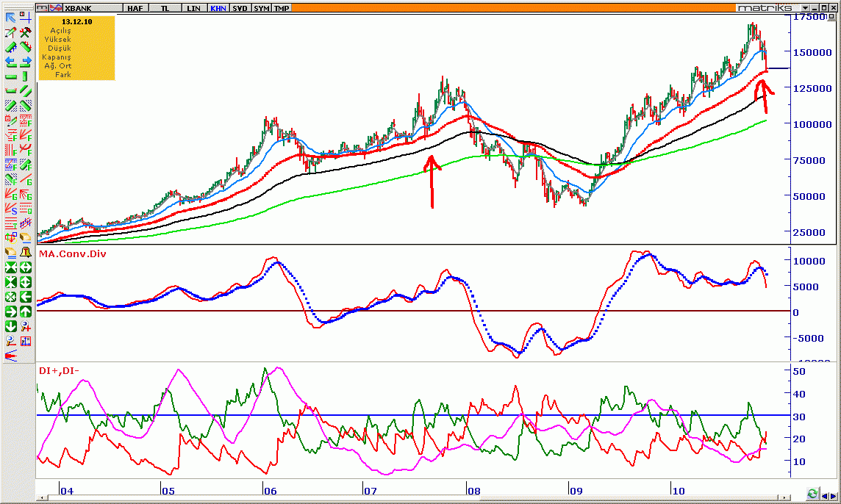Click the crossed hammers settings icon
841x504 pixels.
[x=25, y=32]
